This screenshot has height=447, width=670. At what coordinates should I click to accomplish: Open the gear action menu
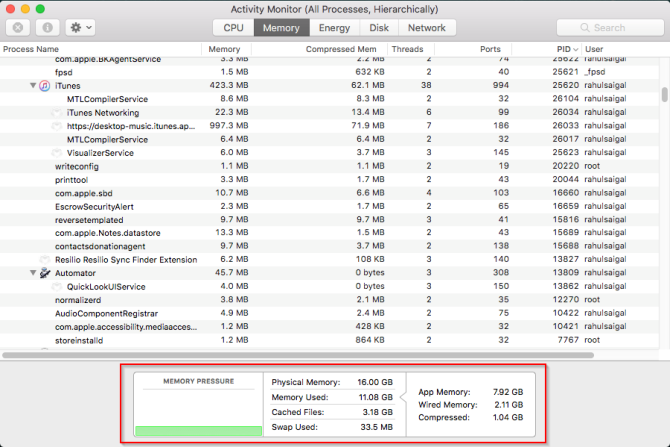point(80,28)
